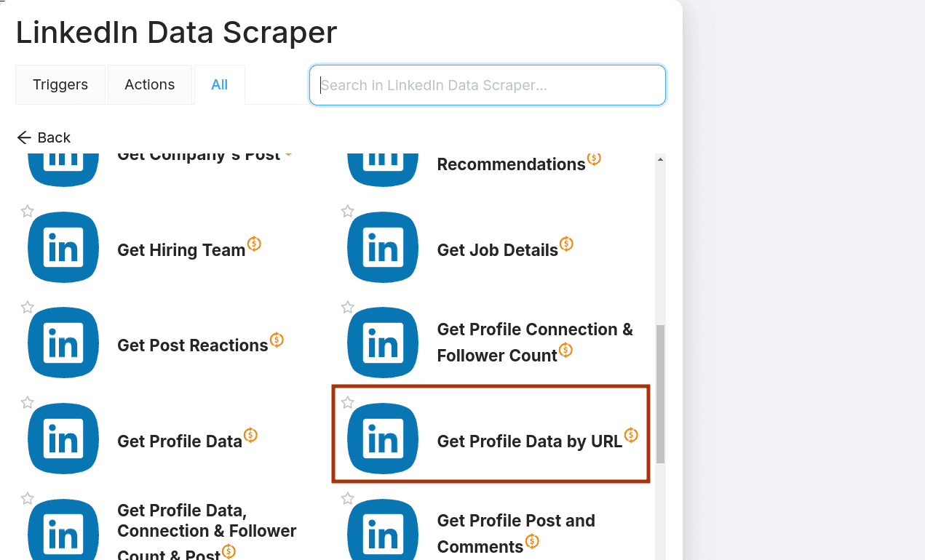Toggle favorite star for Get Post Reactions
Viewport: 925px width, 560px height.
pyautogui.click(x=28, y=307)
